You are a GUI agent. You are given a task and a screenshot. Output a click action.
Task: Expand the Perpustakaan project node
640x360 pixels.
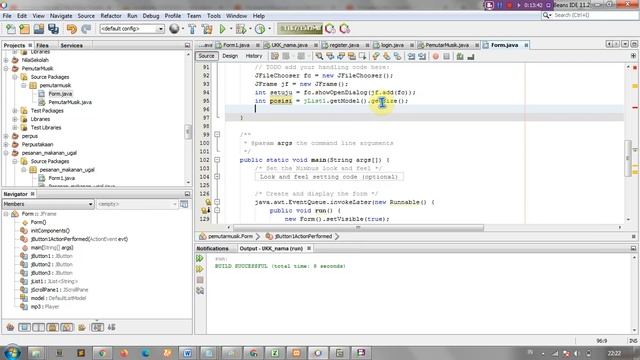pos(6,144)
